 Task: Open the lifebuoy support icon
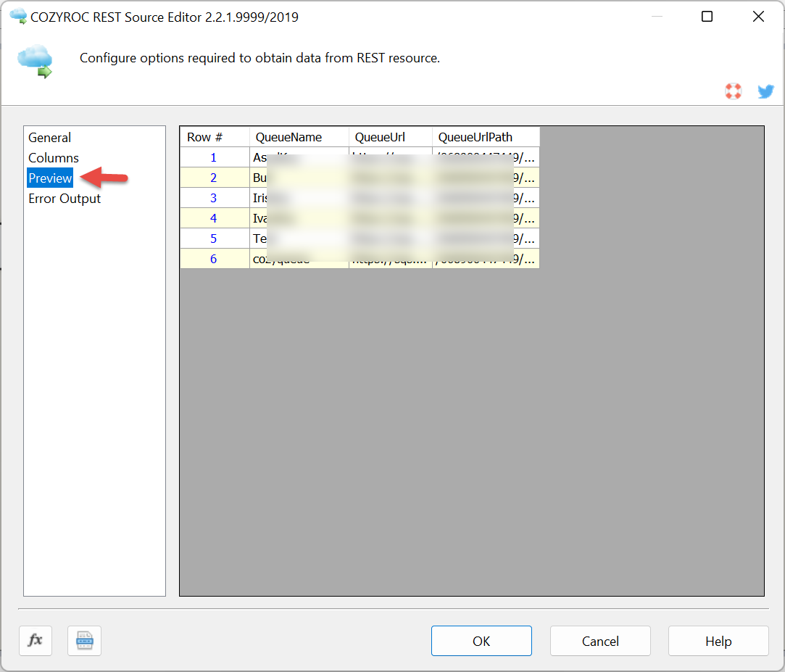click(733, 91)
